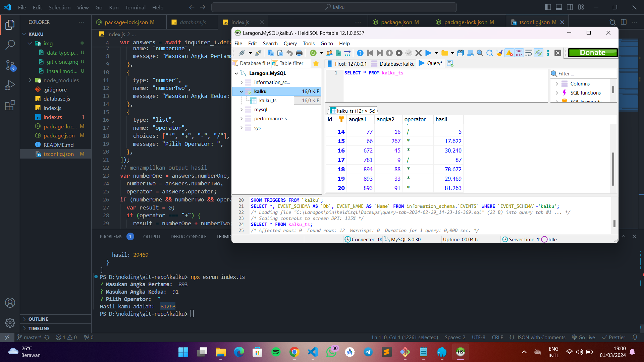Expand the mysql database tree node
This screenshot has height=362, width=644.
coord(241,110)
